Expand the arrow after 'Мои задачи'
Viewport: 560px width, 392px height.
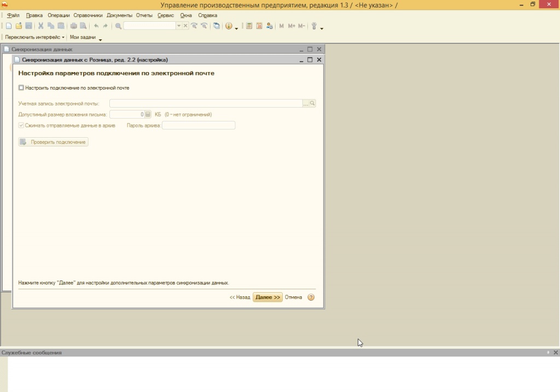coord(100,38)
